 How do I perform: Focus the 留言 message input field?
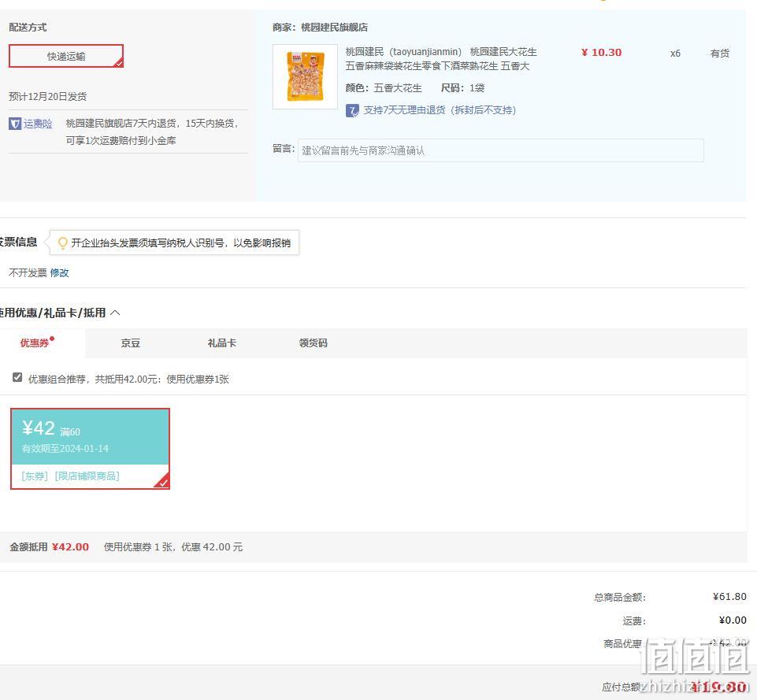coord(501,150)
